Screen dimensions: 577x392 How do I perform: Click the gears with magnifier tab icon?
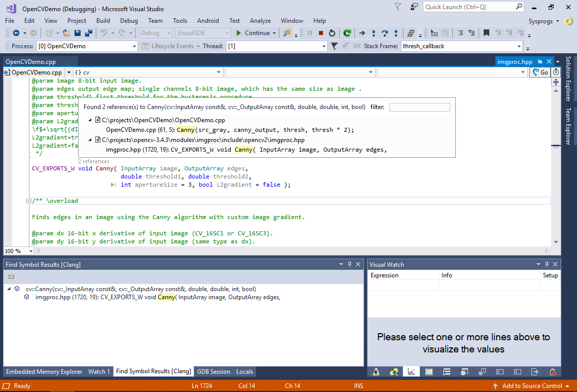(394, 372)
